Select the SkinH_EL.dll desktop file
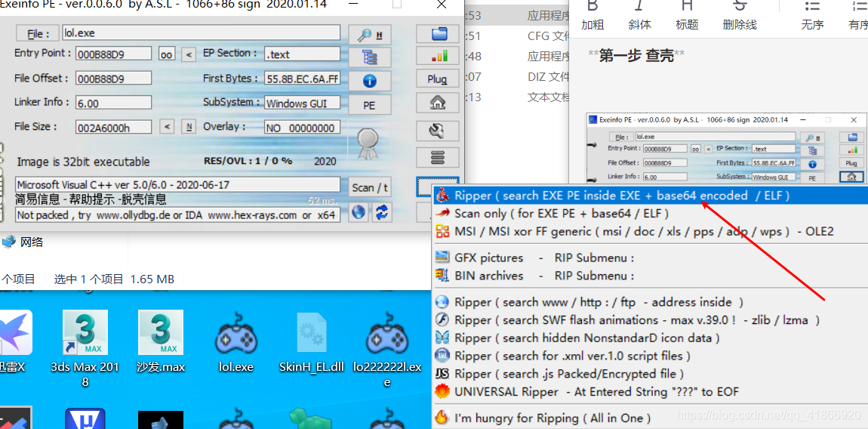 [312, 343]
